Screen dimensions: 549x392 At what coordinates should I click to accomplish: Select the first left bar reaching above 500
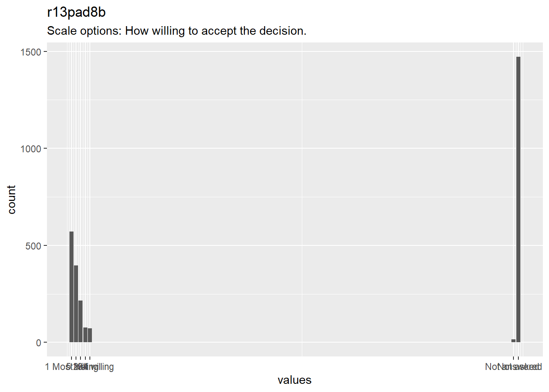pos(71,287)
